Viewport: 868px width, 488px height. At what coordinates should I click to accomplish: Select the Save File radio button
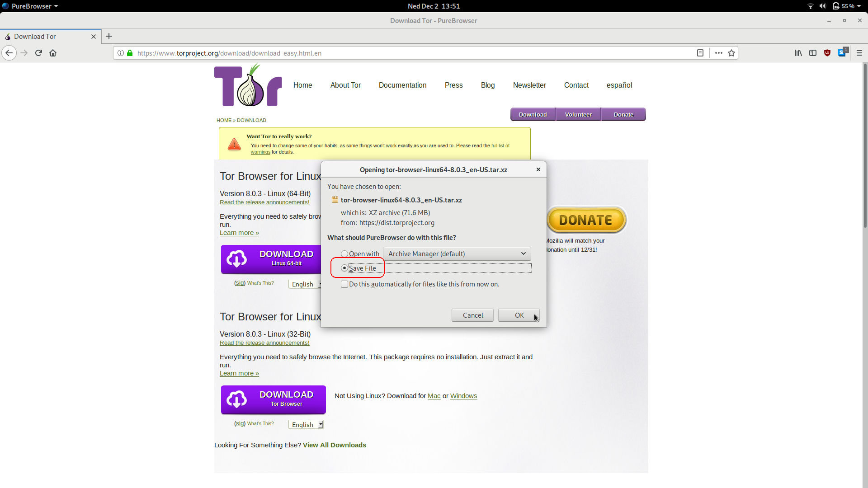[344, 267]
